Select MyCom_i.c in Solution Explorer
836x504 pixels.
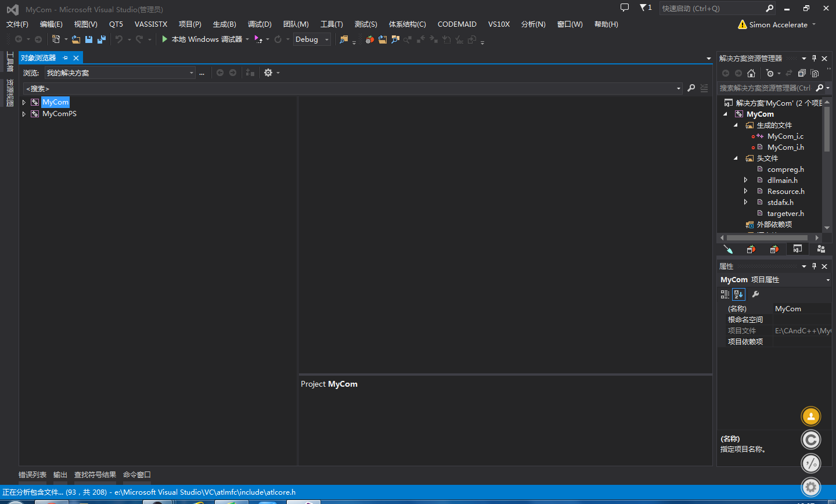(x=785, y=136)
